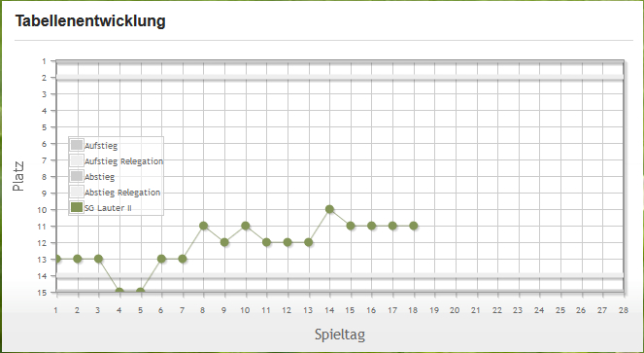
Task: Click the data point at Spieltag 14
Action: coord(329,209)
